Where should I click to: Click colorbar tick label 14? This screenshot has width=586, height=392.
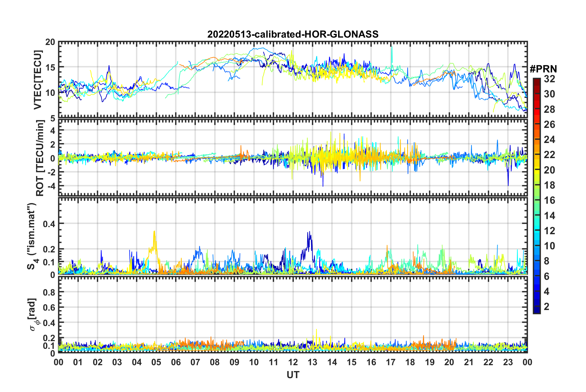click(x=549, y=216)
